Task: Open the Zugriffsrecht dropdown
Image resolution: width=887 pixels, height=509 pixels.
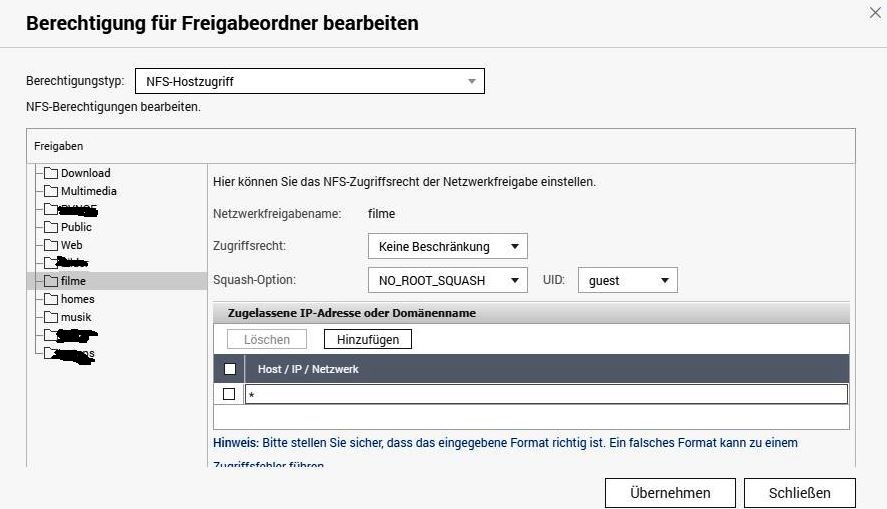Action: click(x=447, y=246)
